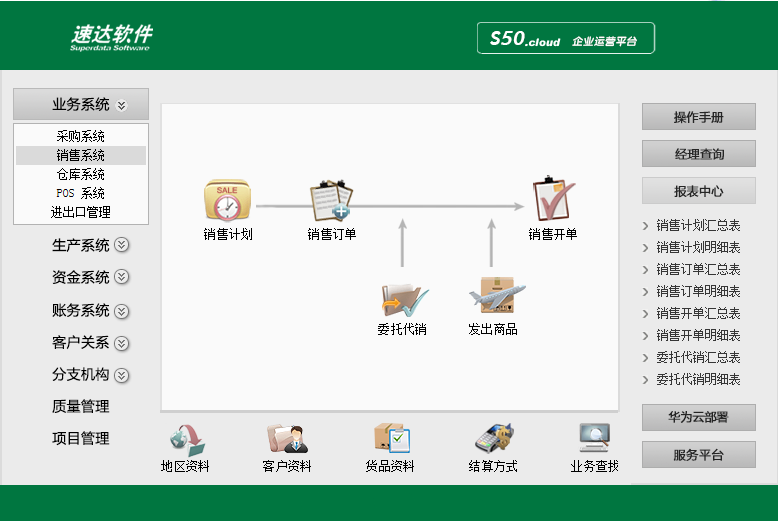Open the 服务平台 button
Screen dimensions: 778x521
(699, 455)
